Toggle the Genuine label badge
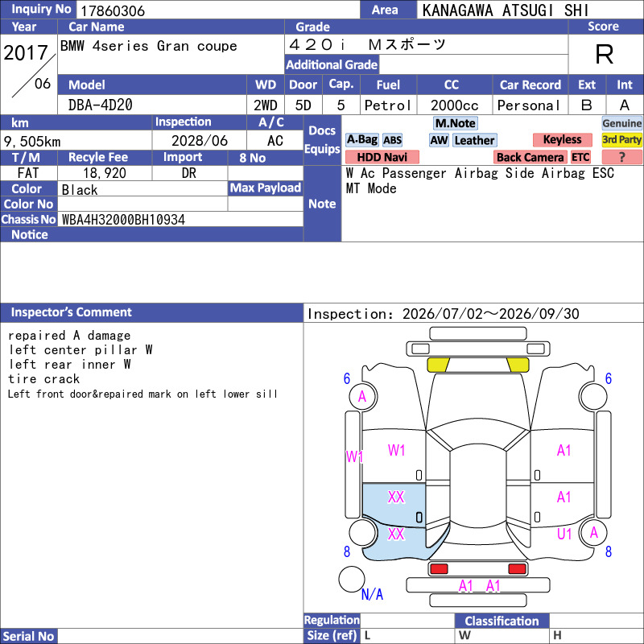 click(x=621, y=123)
